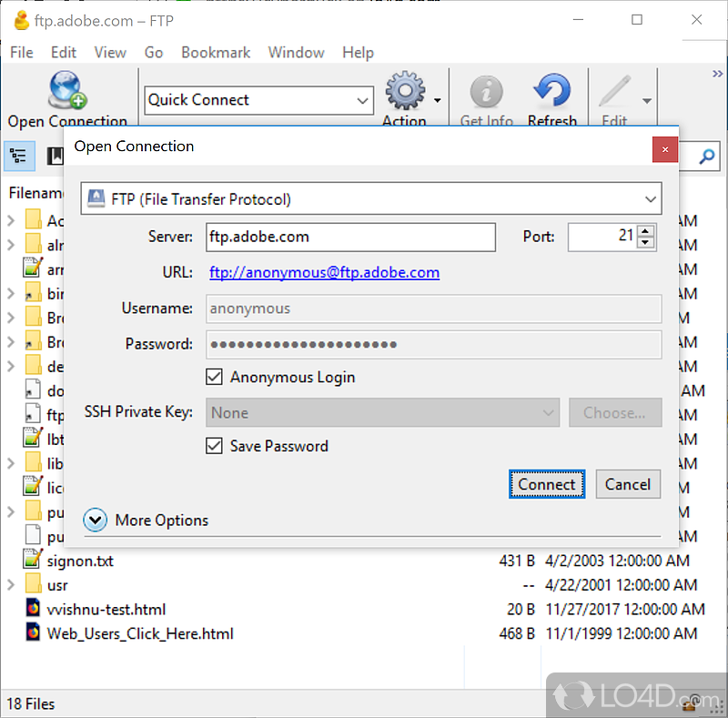Image resolution: width=728 pixels, height=718 pixels.
Task: Expand the alr folder tree node
Action: coord(12,244)
